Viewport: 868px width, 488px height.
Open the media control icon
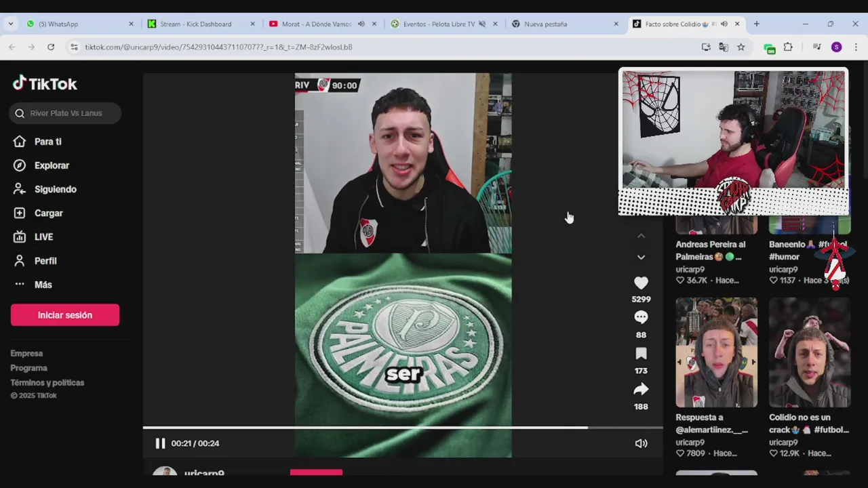(816, 47)
